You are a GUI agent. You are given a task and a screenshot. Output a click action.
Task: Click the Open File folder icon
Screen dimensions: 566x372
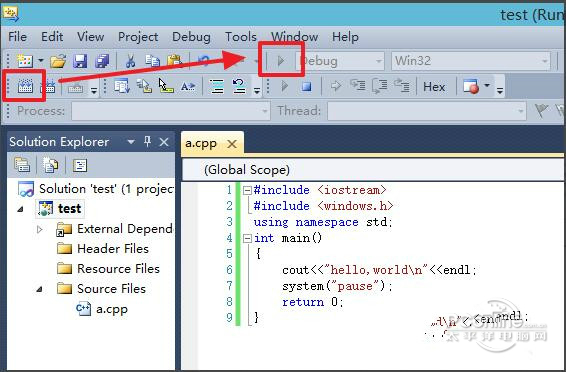pos(58,61)
